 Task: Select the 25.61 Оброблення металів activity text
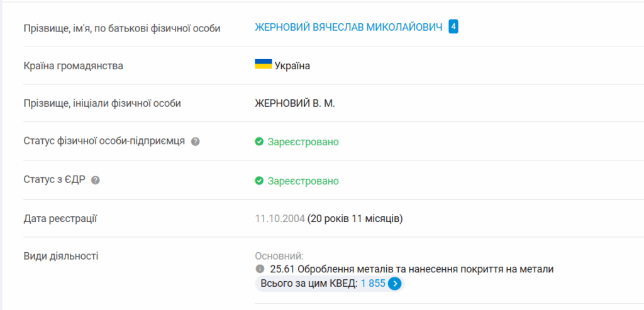412,269
